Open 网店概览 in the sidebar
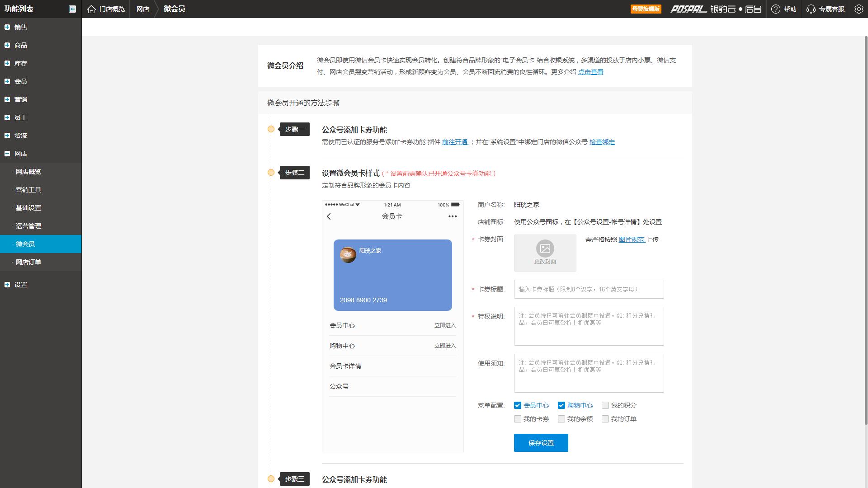 coord(41,172)
